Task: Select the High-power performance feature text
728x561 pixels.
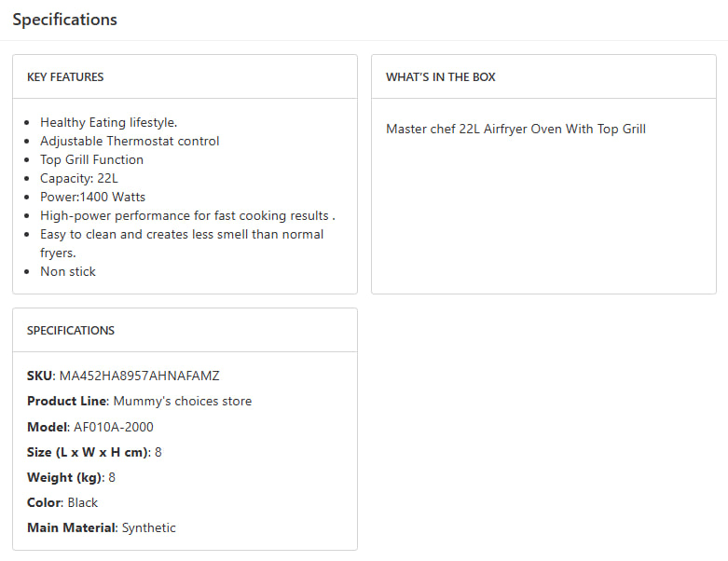Action: click(x=187, y=215)
